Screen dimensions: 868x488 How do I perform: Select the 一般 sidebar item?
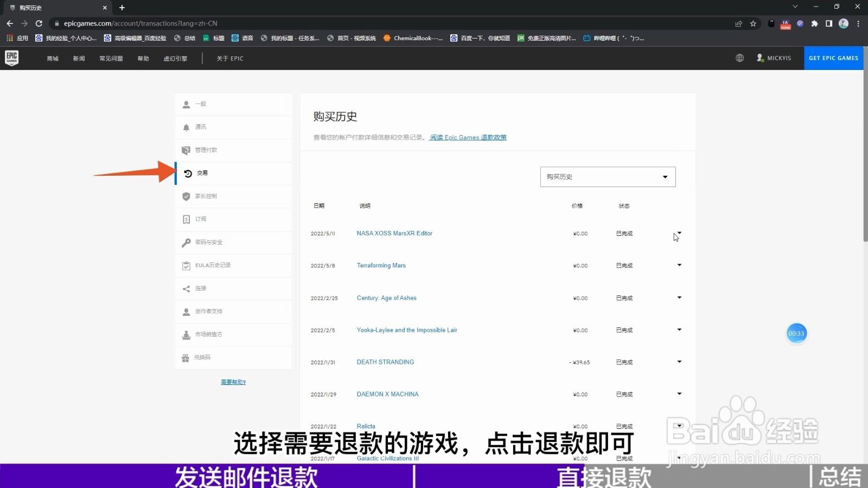click(x=233, y=104)
